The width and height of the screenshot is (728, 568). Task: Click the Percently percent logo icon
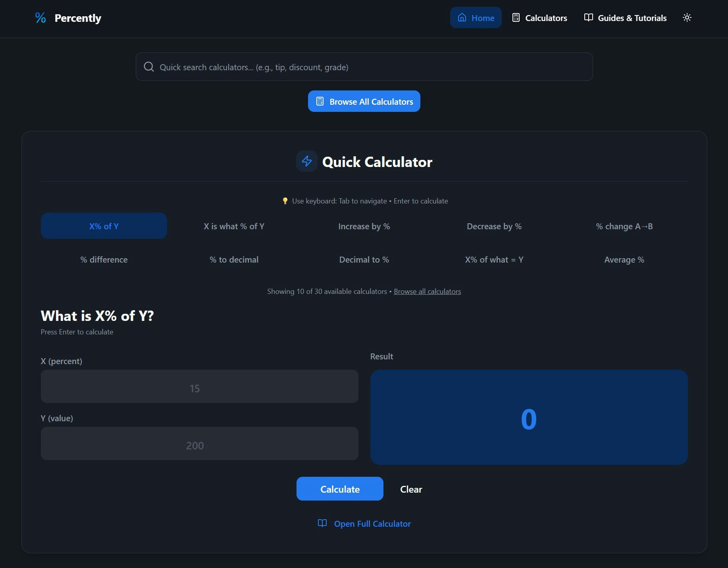40,18
